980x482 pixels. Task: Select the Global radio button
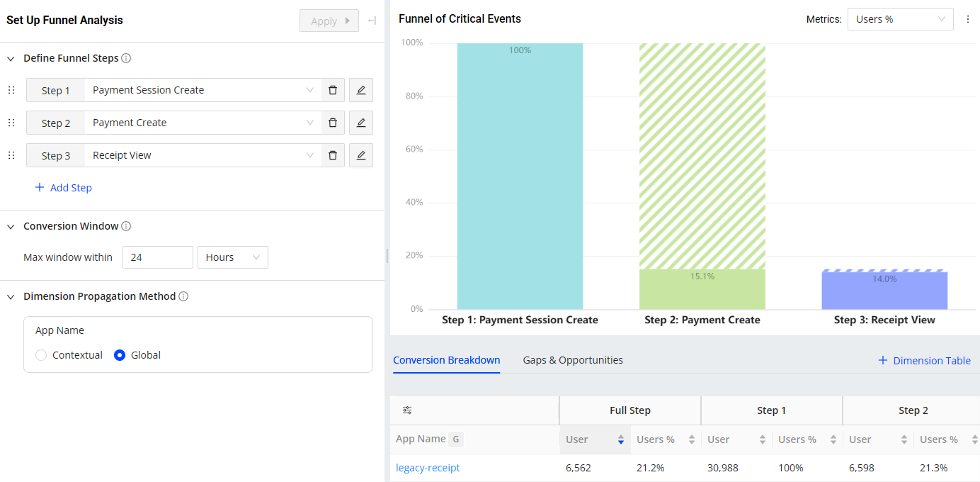120,355
